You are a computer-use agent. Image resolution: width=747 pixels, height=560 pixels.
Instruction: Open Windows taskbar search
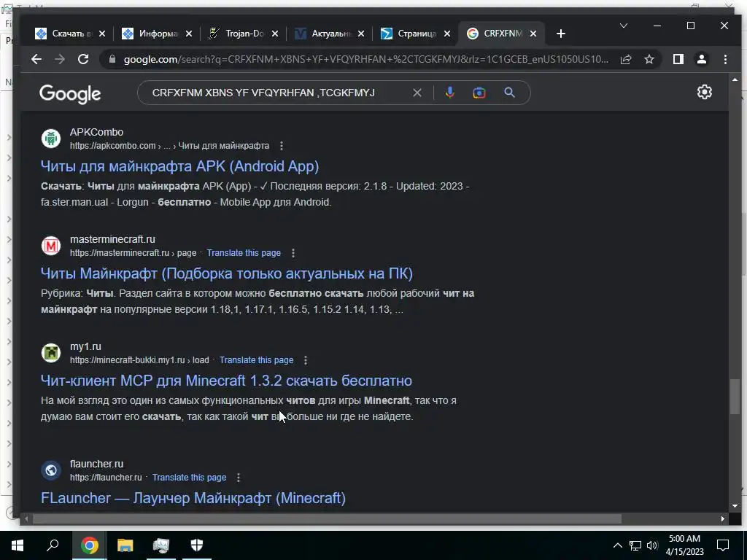tap(53, 545)
